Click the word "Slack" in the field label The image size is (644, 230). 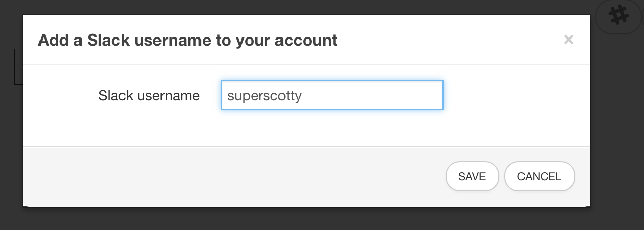tap(115, 95)
